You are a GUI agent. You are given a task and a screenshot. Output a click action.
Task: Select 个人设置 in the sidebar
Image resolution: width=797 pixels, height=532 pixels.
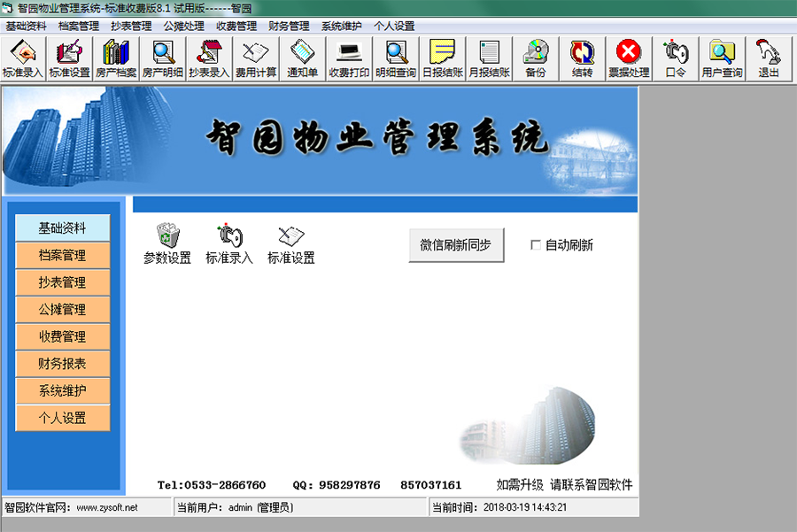point(63,418)
